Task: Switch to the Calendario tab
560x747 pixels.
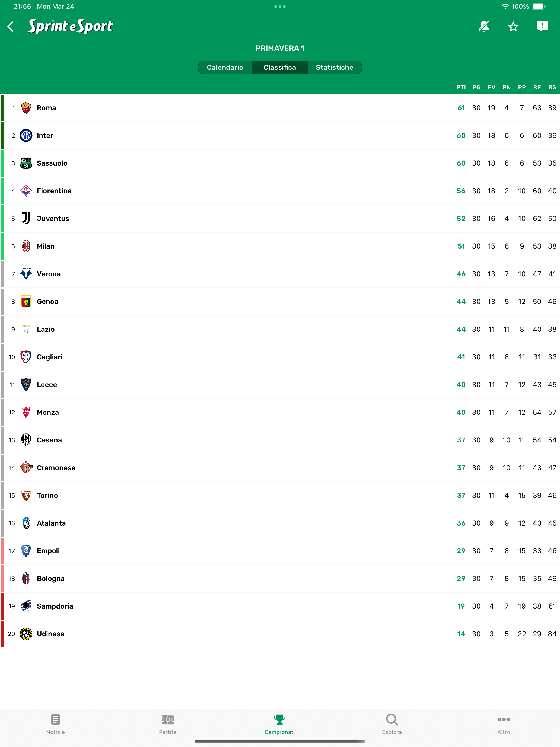Action: (225, 67)
